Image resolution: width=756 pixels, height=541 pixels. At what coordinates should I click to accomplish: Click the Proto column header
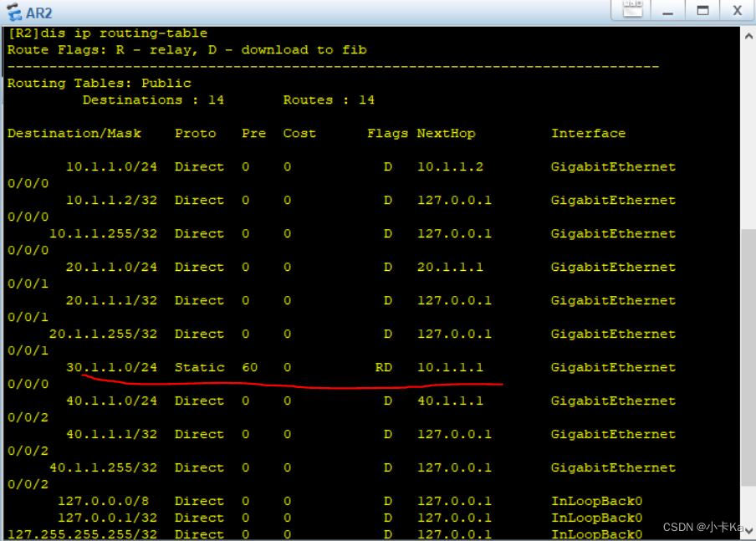pyautogui.click(x=195, y=134)
